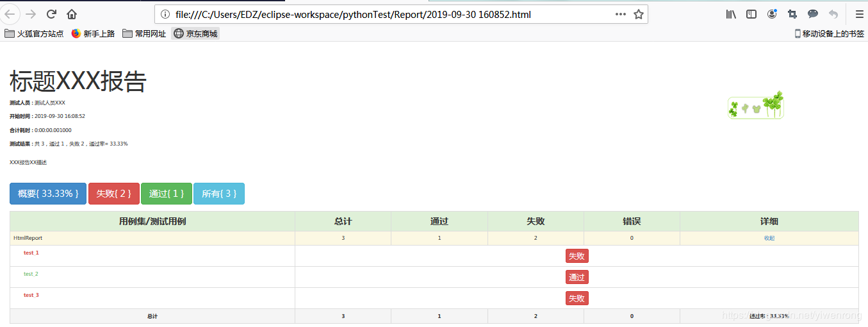Click 通过 column header

439,221
